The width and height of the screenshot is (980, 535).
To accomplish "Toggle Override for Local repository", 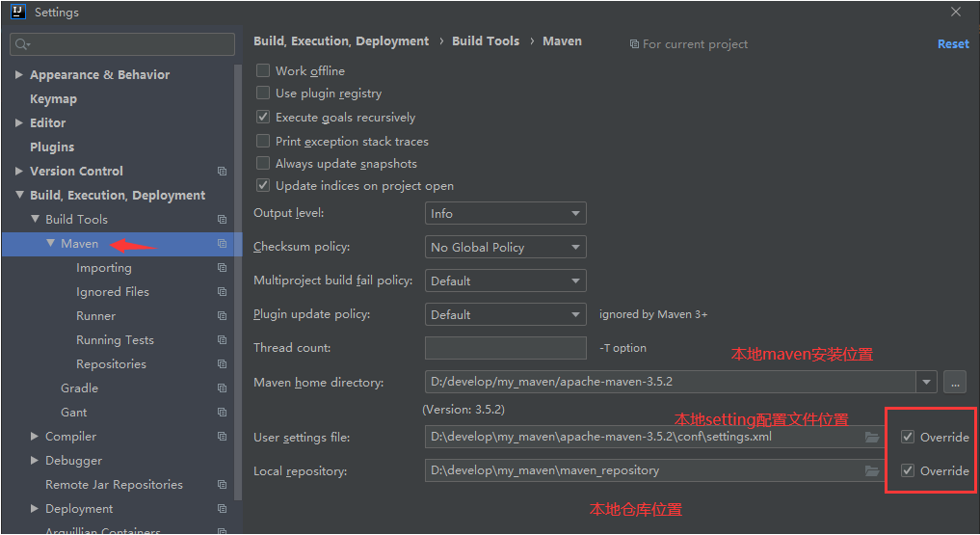I will 908,470.
